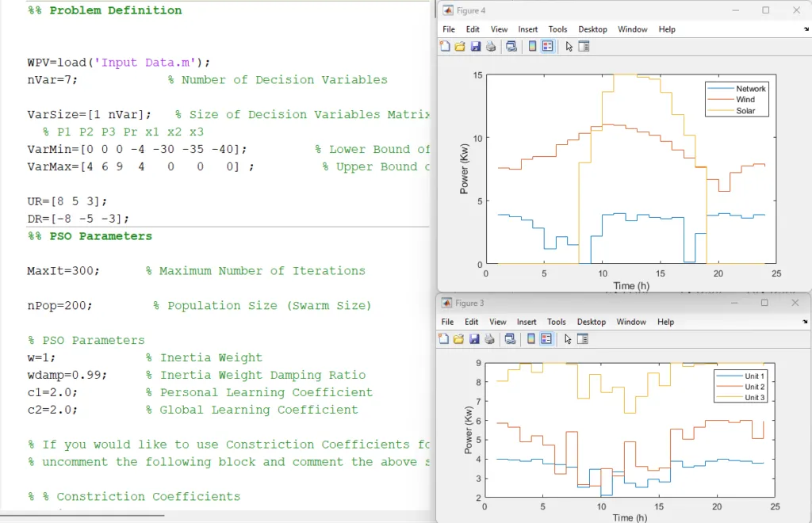Toggle Insert Colorbar in Figure 4 toolbar
The width and height of the screenshot is (812, 523).
[x=532, y=47]
